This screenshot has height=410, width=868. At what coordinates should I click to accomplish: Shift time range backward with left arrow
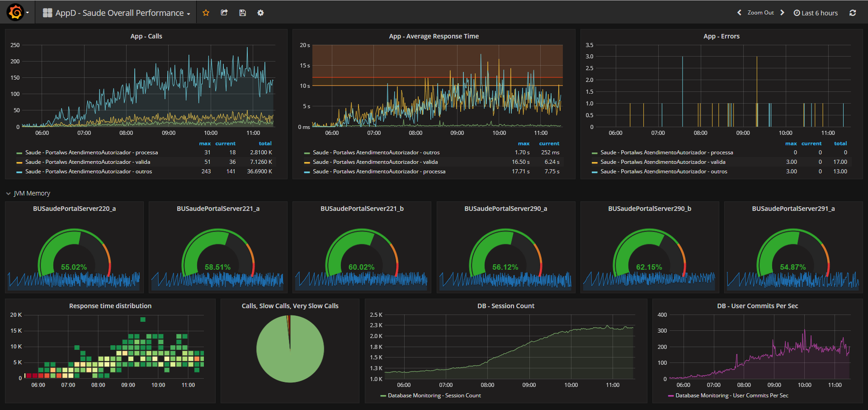[x=740, y=13]
